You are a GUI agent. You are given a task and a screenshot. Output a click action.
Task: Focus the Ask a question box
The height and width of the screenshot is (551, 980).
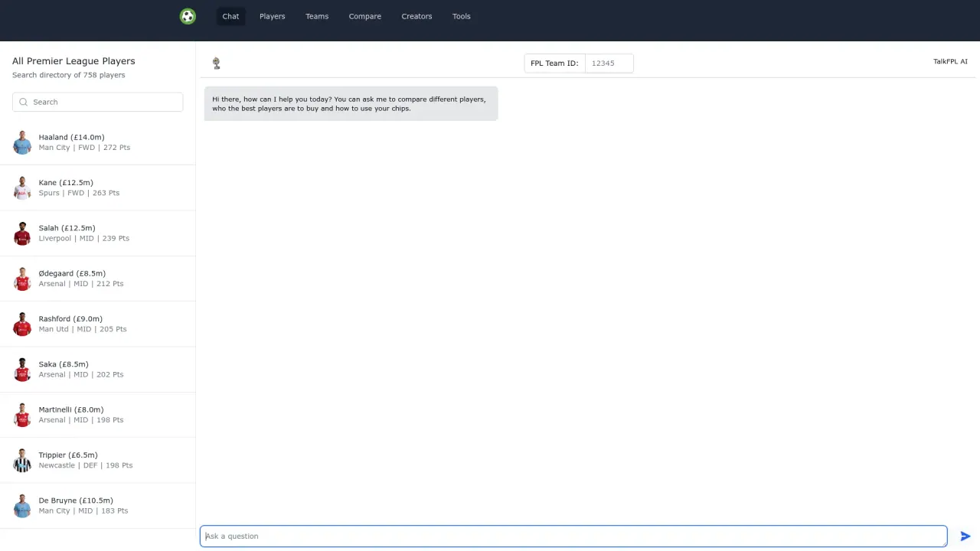tap(573, 536)
